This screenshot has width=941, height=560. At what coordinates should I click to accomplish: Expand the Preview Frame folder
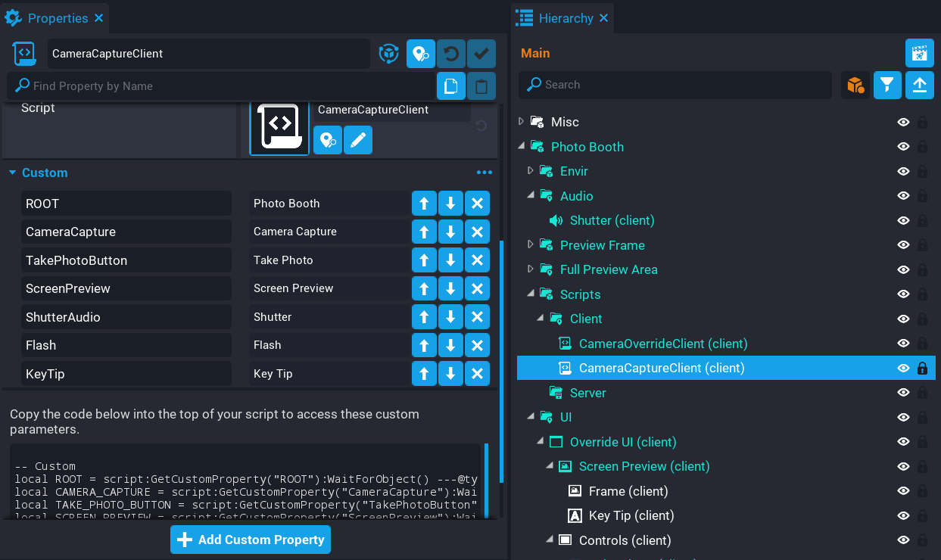[530, 245]
